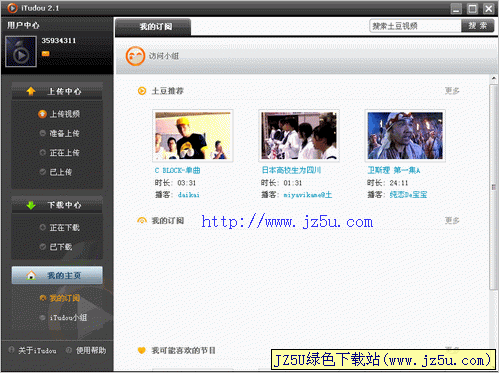The image size is (499, 373).
Task: Close the iTudou window
Action: [x=489, y=9]
